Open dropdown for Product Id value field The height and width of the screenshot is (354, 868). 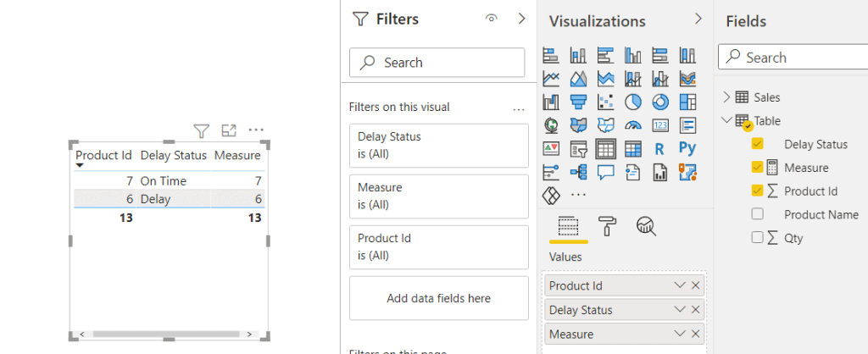[x=680, y=286]
